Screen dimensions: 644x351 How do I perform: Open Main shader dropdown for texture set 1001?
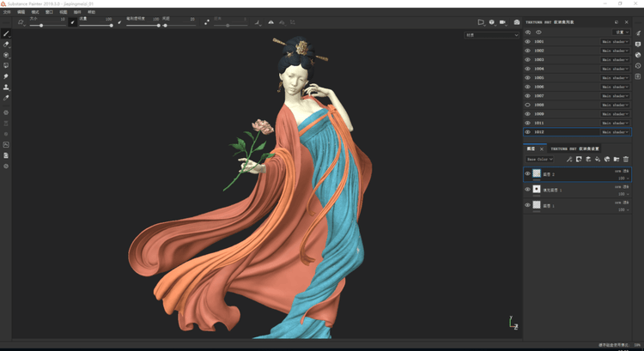pos(616,41)
